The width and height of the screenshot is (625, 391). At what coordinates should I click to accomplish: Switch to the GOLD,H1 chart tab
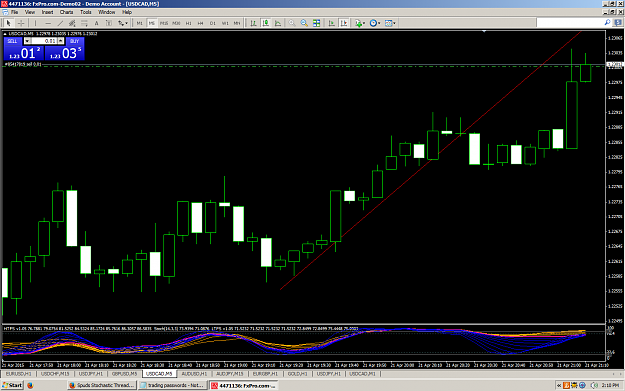click(x=297, y=374)
